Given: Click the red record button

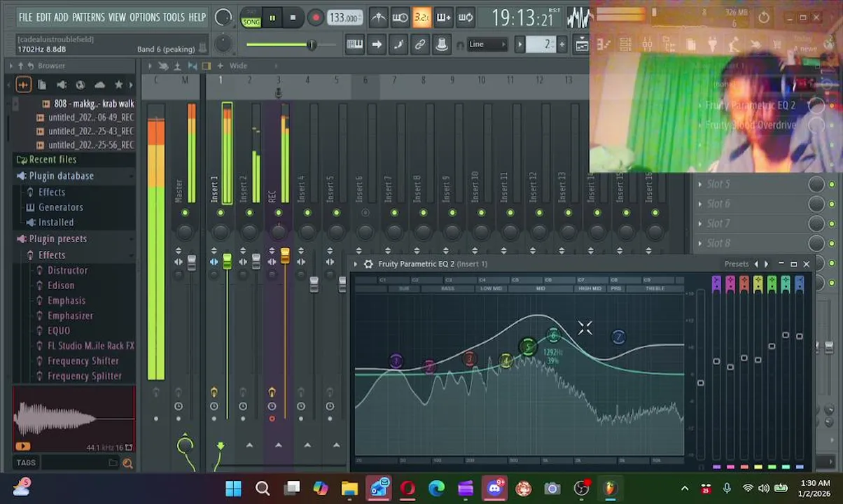Looking at the screenshot, I should coord(315,17).
